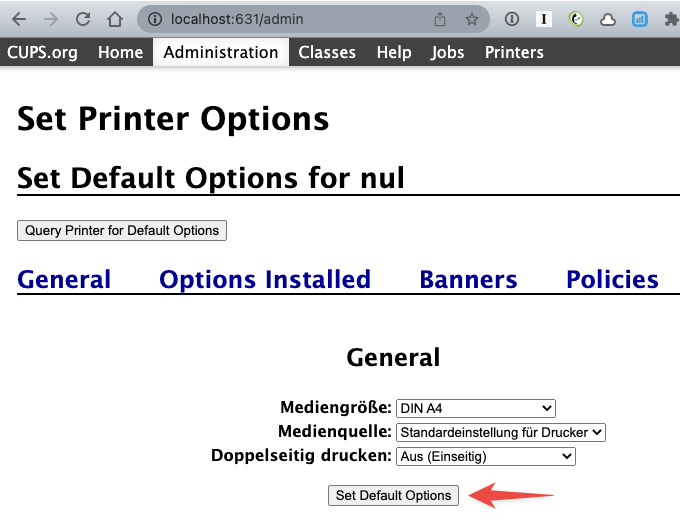This screenshot has width=680, height=522.
Task: Open the CUPS.org menu link
Action: [42, 52]
